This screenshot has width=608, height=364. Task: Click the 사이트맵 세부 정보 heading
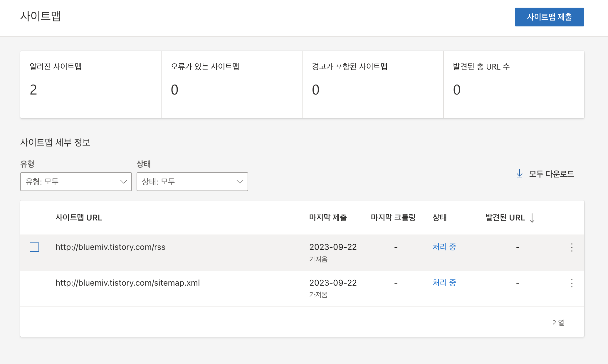tap(55, 142)
